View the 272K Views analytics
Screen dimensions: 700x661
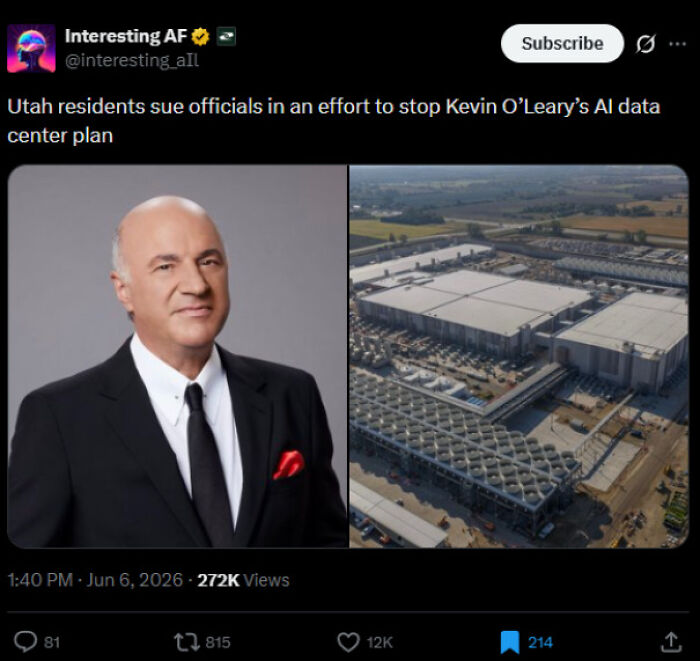[x=243, y=580]
